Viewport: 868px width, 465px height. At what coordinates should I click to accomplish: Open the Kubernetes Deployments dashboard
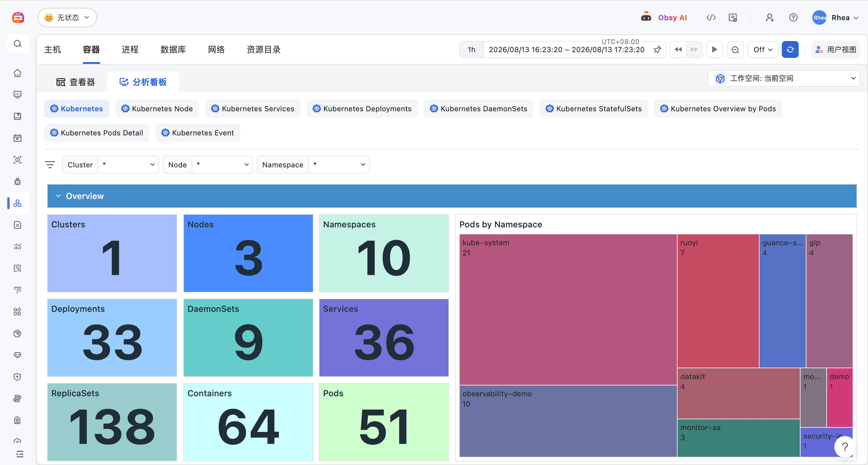point(362,109)
